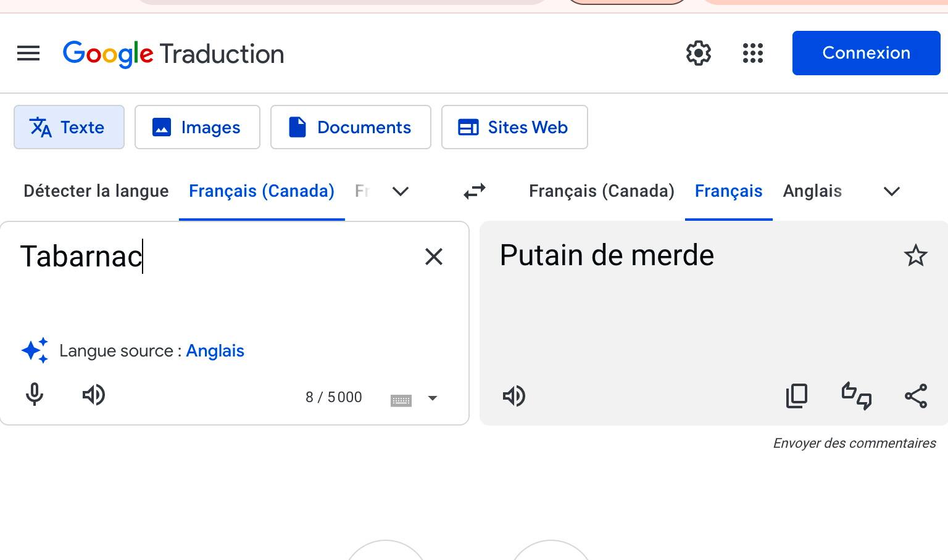Expand the source language list chevron

401,192
